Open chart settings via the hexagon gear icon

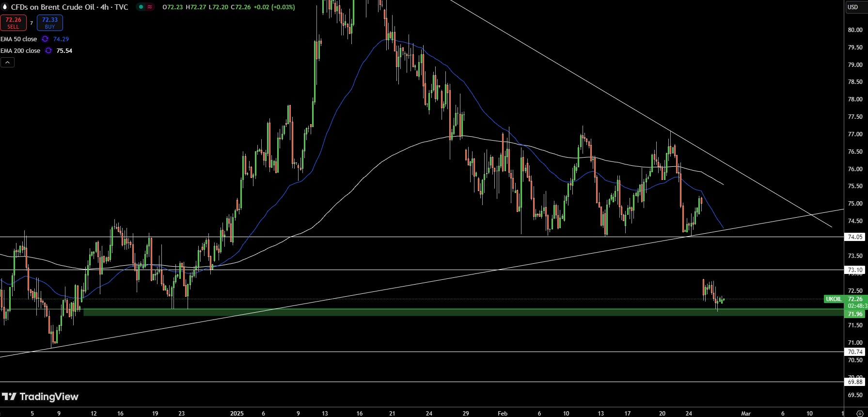(860, 414)
